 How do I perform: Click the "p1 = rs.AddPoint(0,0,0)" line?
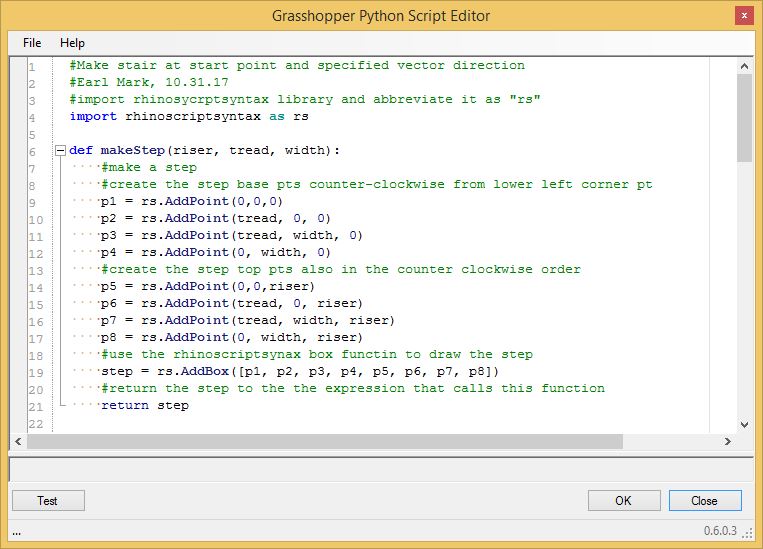point(192,201)
